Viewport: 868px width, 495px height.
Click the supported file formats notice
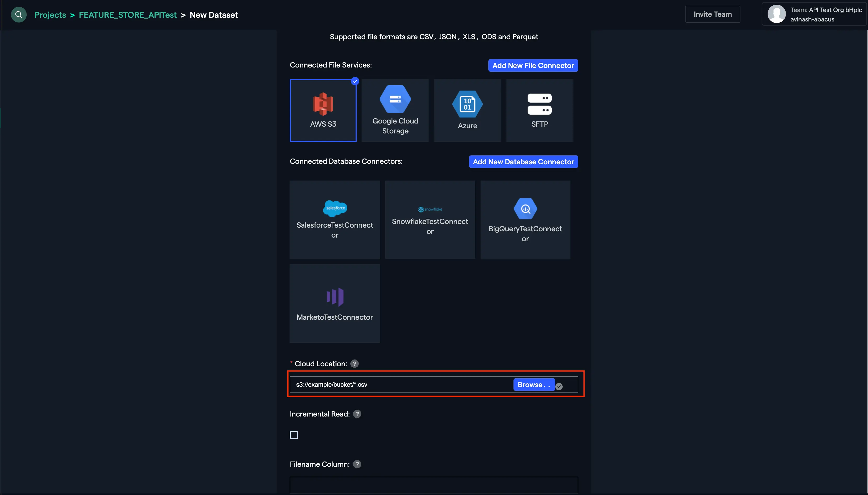[434, 37]
